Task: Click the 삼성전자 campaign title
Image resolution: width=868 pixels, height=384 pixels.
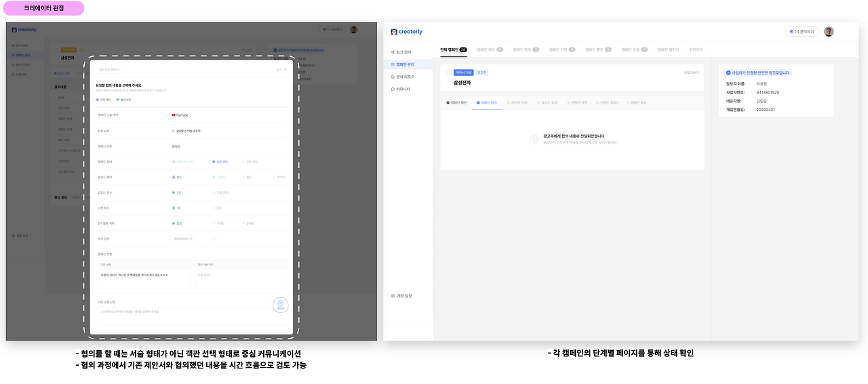Action: click(462, 82)
